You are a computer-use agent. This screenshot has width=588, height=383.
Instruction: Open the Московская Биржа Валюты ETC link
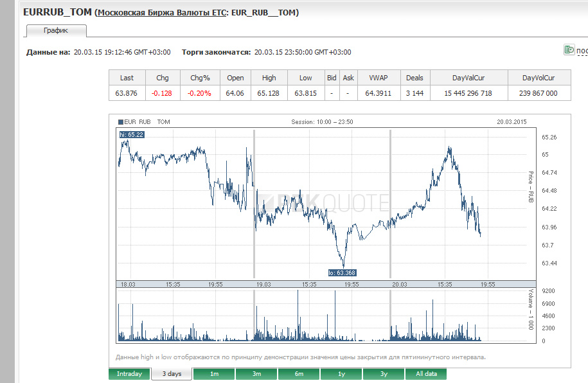[160, 12]
